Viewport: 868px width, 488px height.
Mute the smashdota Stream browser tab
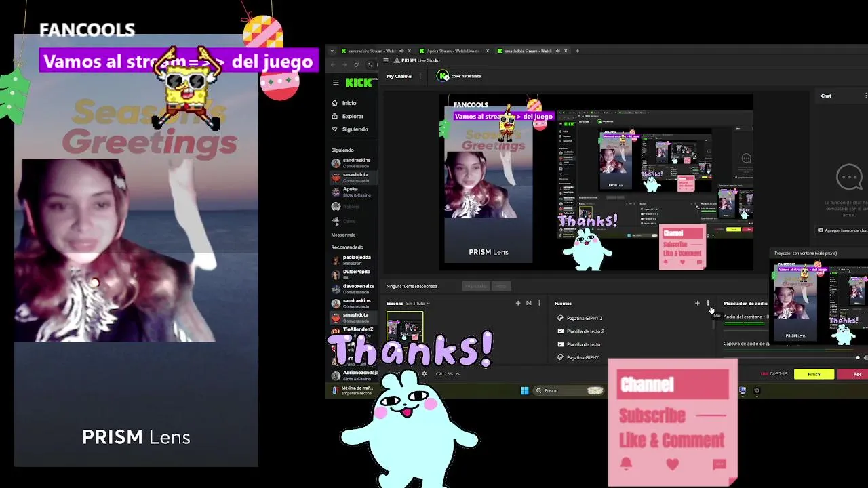pos(558,51)
